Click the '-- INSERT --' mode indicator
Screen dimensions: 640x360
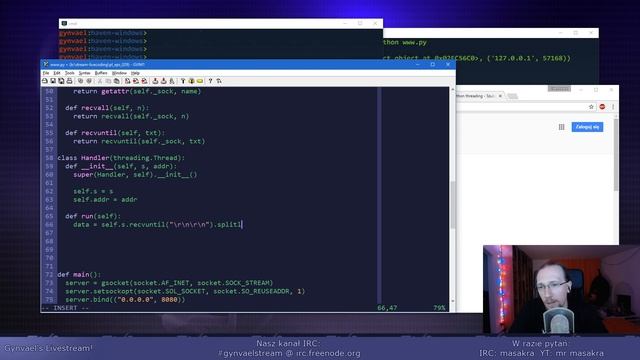[65, 308]
